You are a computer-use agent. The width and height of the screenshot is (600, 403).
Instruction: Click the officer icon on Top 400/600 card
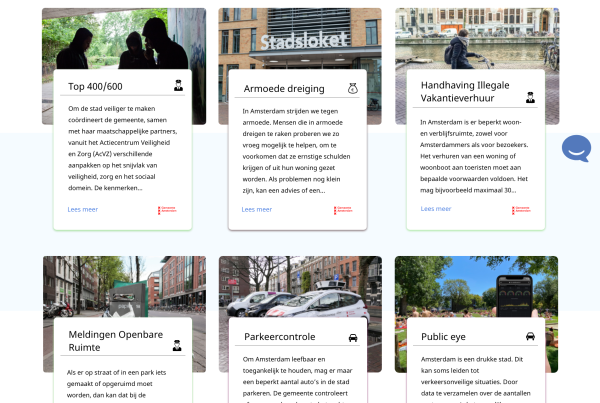click(178, 85)
